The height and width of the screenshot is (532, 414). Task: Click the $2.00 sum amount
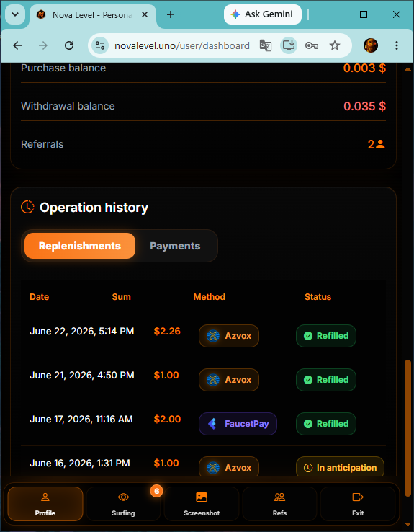(167, 419)
